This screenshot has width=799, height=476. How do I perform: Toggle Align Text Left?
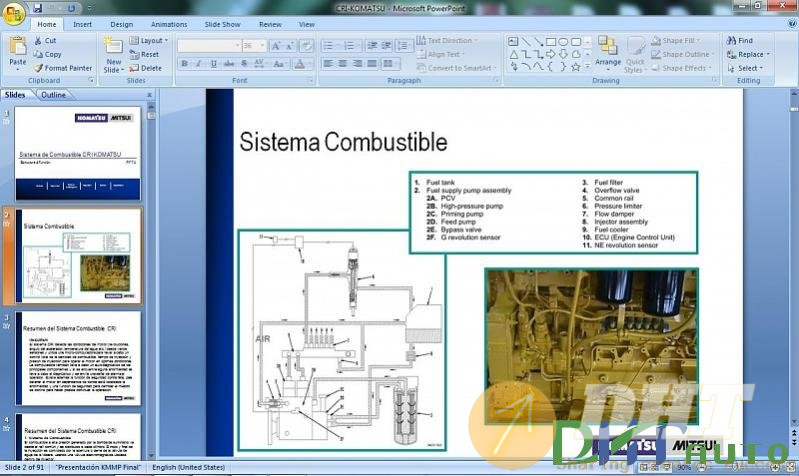pos(328,64)
